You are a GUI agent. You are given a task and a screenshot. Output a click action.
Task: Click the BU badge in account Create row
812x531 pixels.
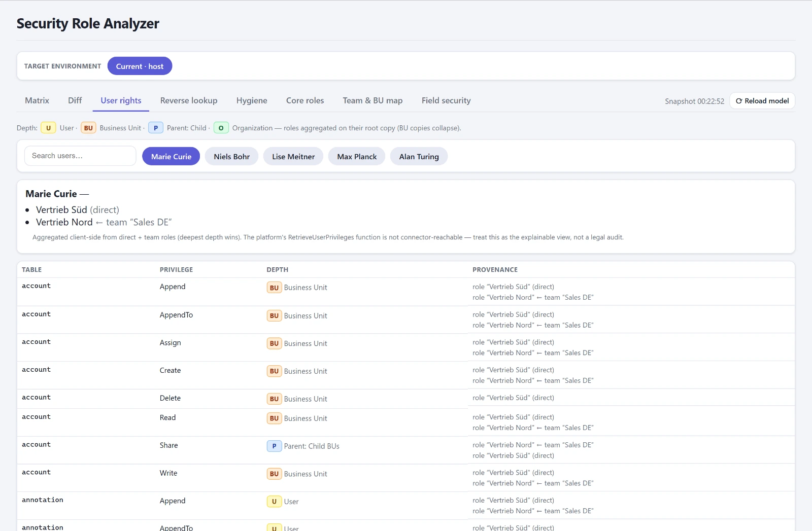(x=274, y=371)
